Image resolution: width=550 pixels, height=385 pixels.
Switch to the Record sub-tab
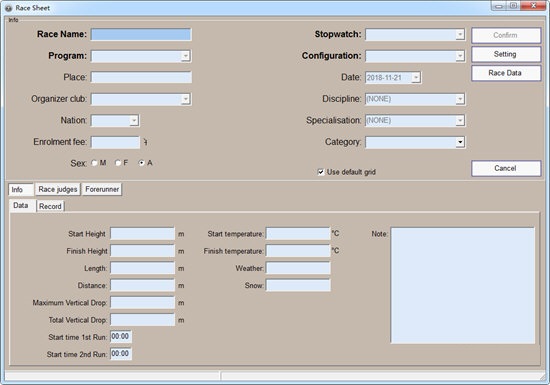tap(50, 206)
